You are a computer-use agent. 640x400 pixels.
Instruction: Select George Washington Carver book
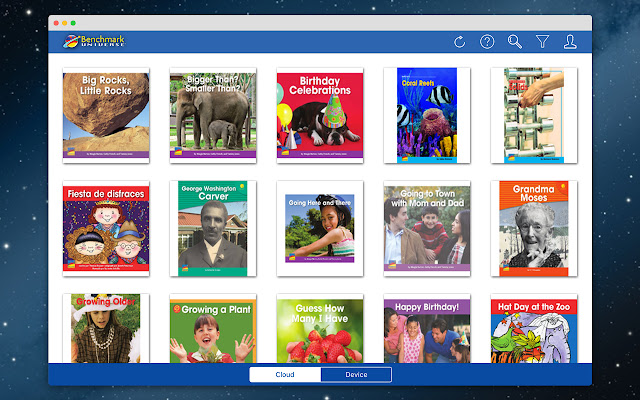click(213, 227)
